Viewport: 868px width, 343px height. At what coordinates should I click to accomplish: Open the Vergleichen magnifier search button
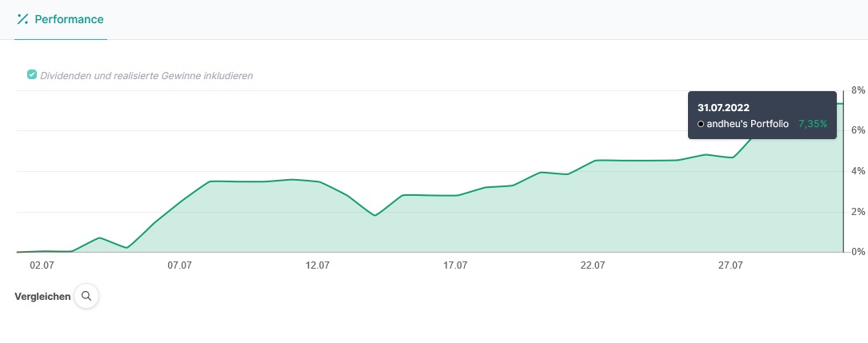[x=86, y=296]
